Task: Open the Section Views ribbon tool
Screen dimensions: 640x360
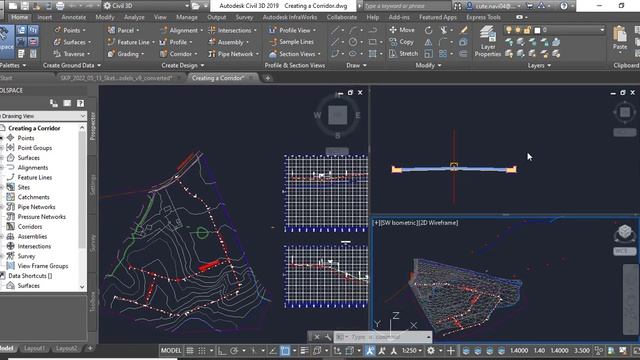Action: click(295, 54)
